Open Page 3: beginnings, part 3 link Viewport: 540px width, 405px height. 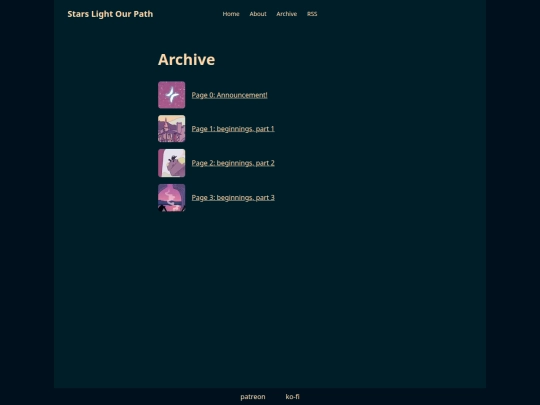coord(233,198)
